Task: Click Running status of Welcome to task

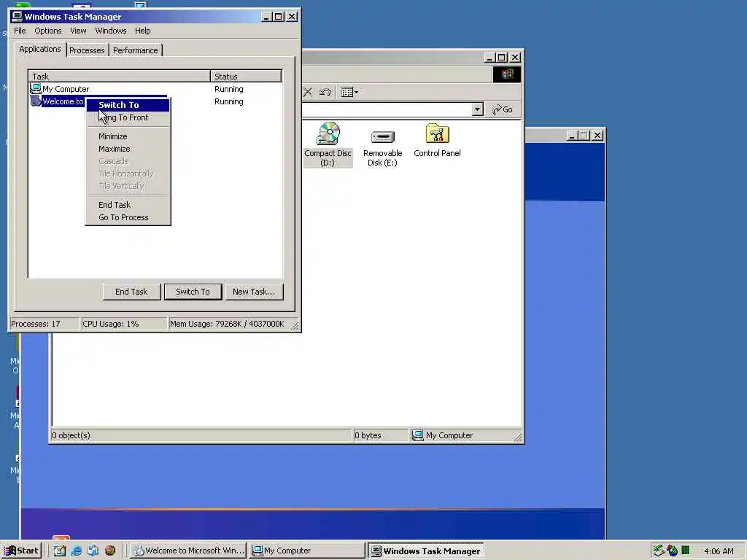Action: pyautogui.click(x=228, y=101)
